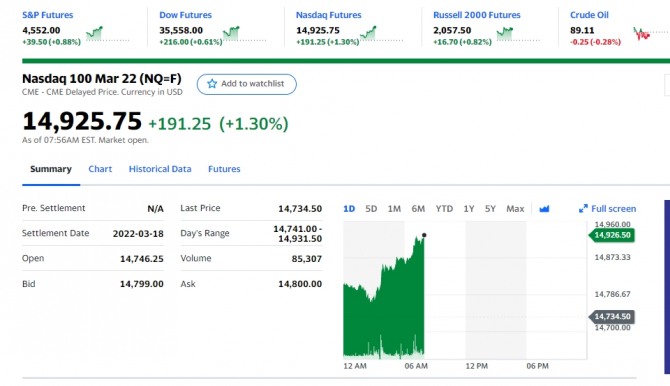Select the YTD chart range
Viewport: 670px width, 386px height.
click(444, 209)
